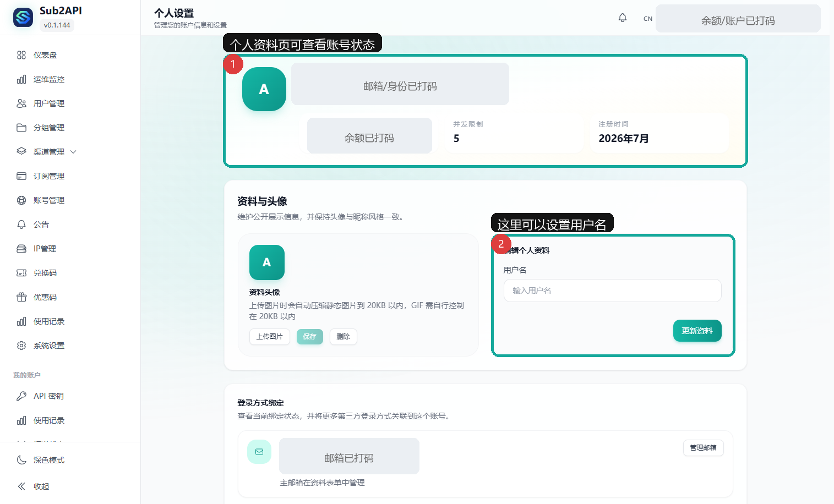Open notifications bell in top header
834x504 pixels.
click(x=623, y=18)
